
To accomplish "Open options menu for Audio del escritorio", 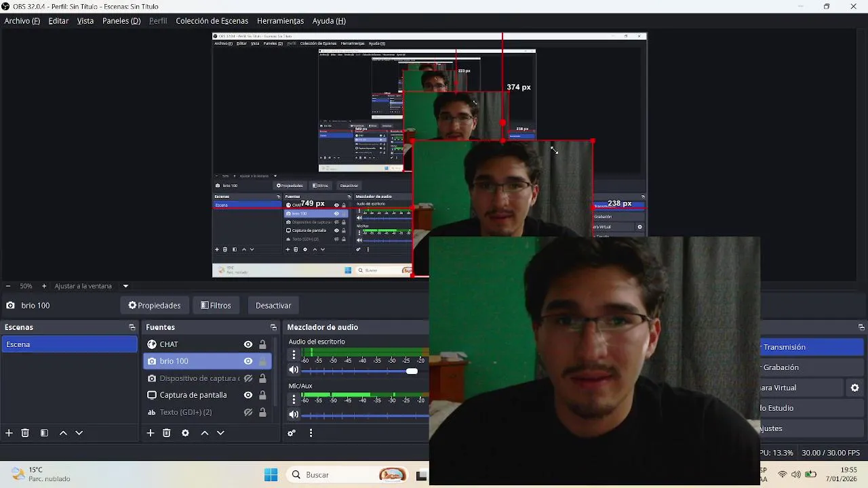I will pyautogui.click(x=294, y=354).
